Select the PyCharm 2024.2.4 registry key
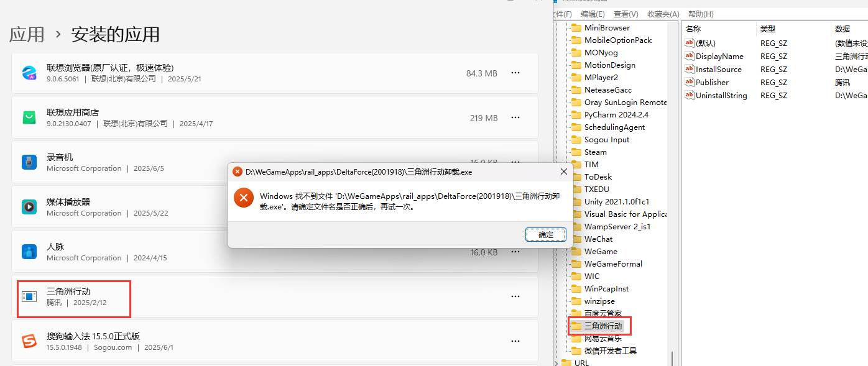The height and width of the screenshot is (366, 868). (616, 114)
